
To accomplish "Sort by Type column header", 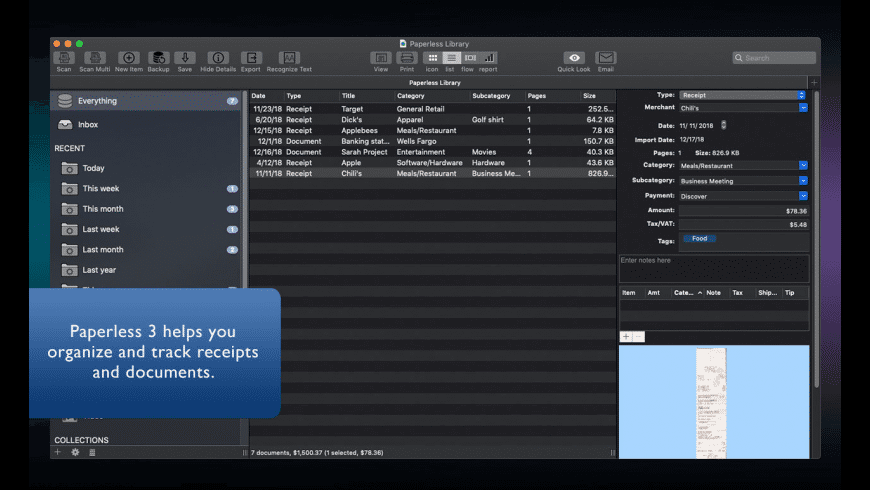I will pyautogui.click(x=311, y=96).
